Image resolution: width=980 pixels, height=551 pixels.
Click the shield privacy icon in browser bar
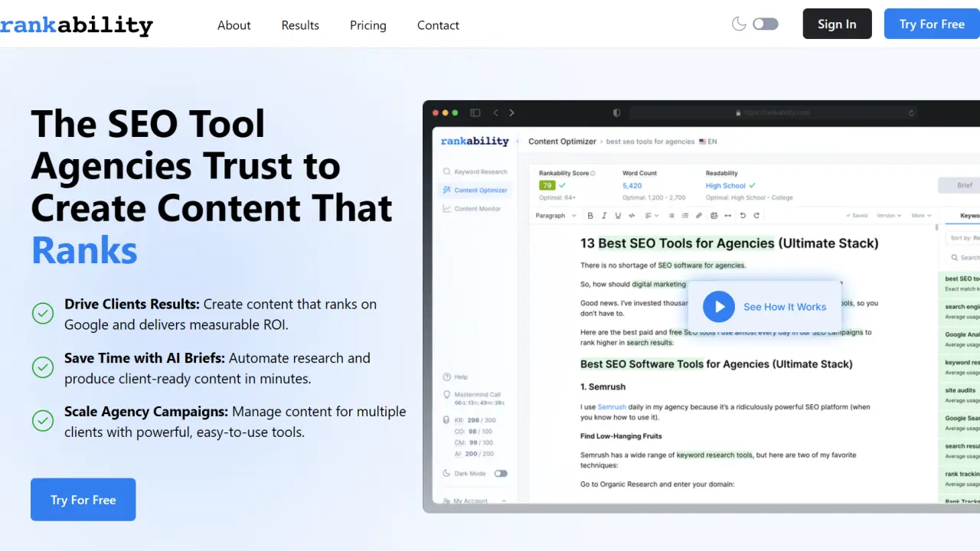coord(616,112)
